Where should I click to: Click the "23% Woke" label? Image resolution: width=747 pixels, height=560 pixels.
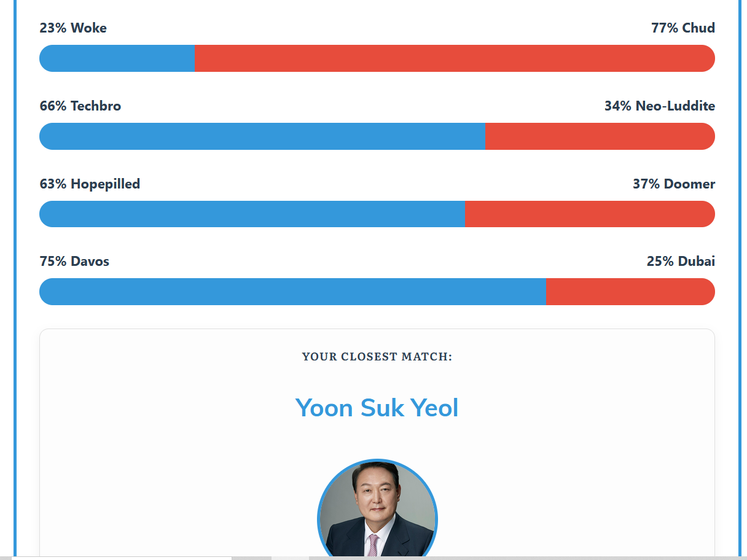pos(73,28)
